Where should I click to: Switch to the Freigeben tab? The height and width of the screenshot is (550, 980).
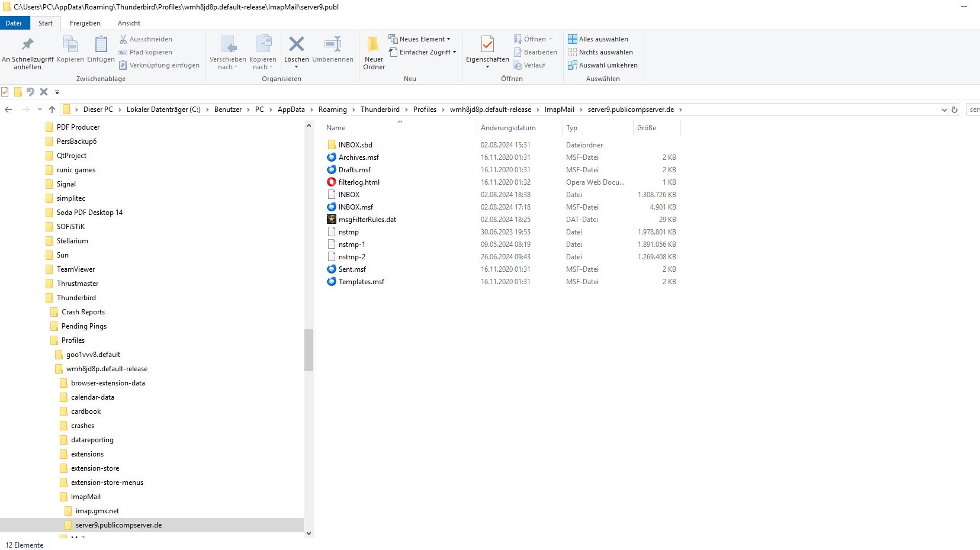pos(85,23)
